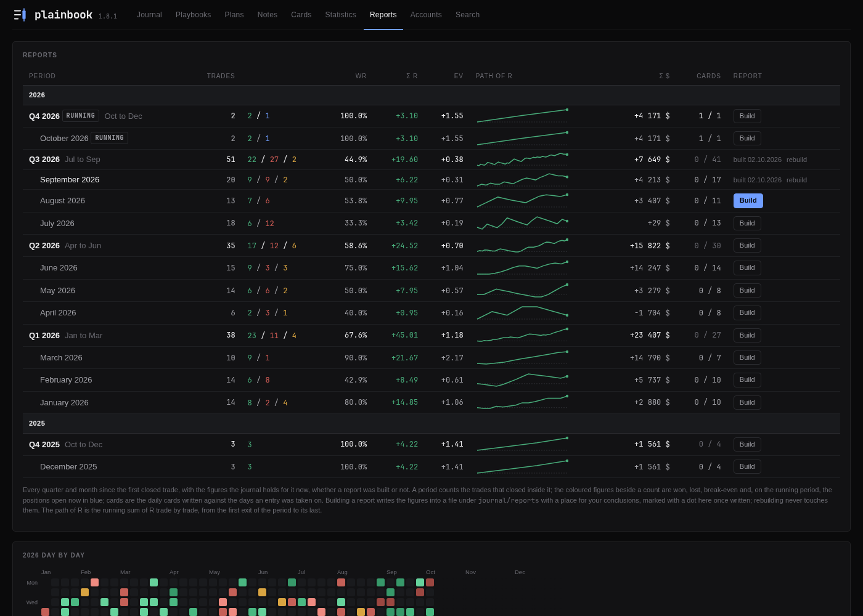The height and width of the screenshot is (616, 863).
Task: Click the PATH OF R column header
Action: click(x=494, y=76)
